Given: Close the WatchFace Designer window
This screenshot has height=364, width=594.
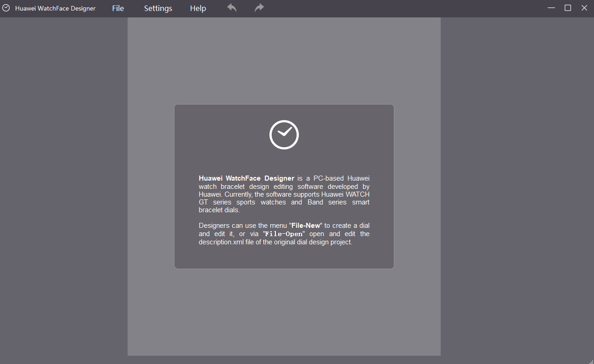Looking at the screenshot, I should tap(584, 8).
